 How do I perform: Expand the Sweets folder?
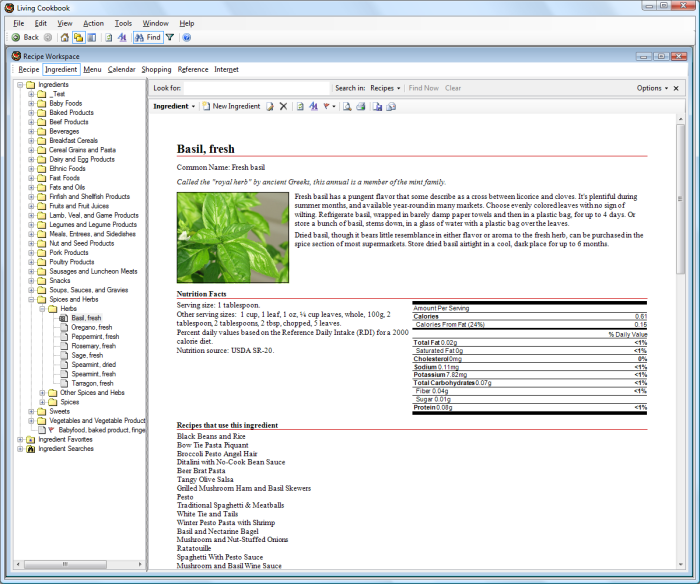coord(31,412)
